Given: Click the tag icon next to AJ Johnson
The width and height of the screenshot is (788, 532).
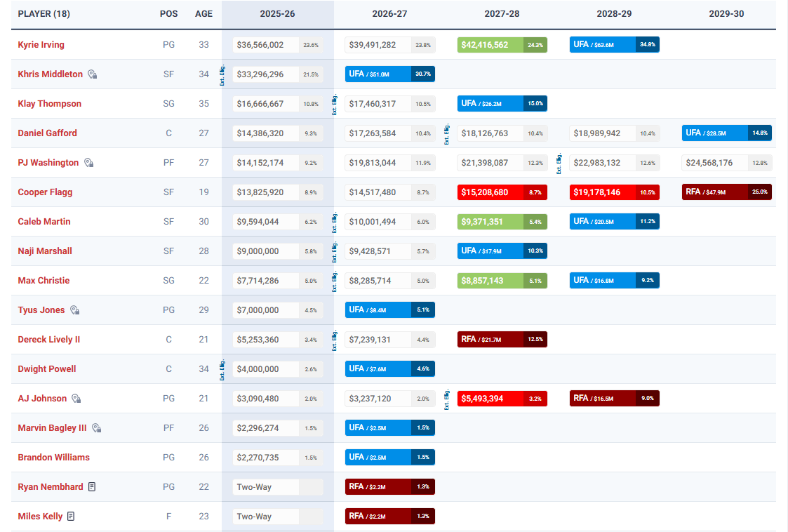Looking at the screenshot, I should [x=76, y=399].
